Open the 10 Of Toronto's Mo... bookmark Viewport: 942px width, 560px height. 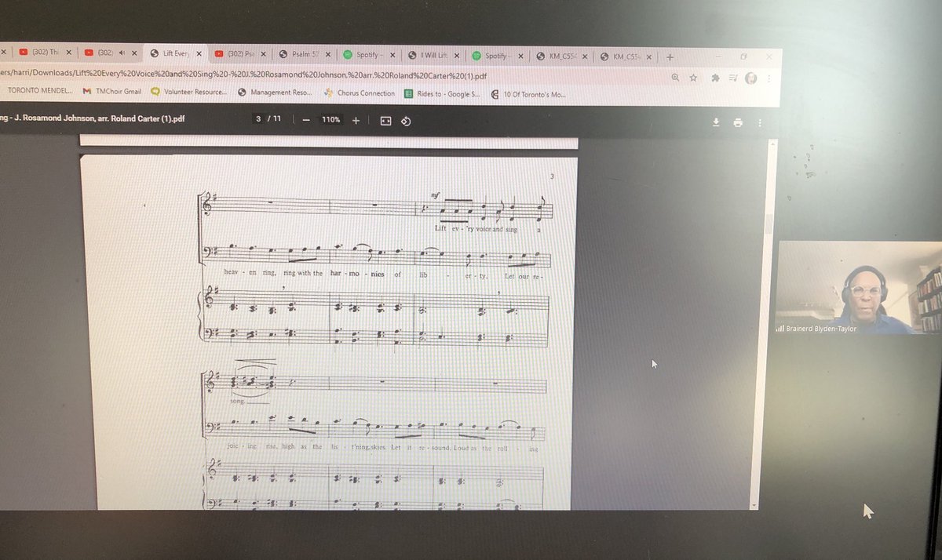(528, 95)
